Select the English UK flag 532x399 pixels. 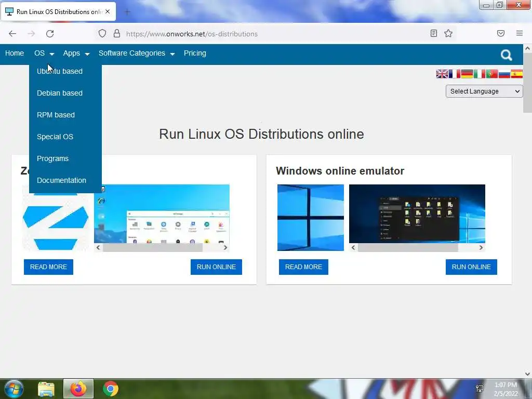tap(442, 74)
